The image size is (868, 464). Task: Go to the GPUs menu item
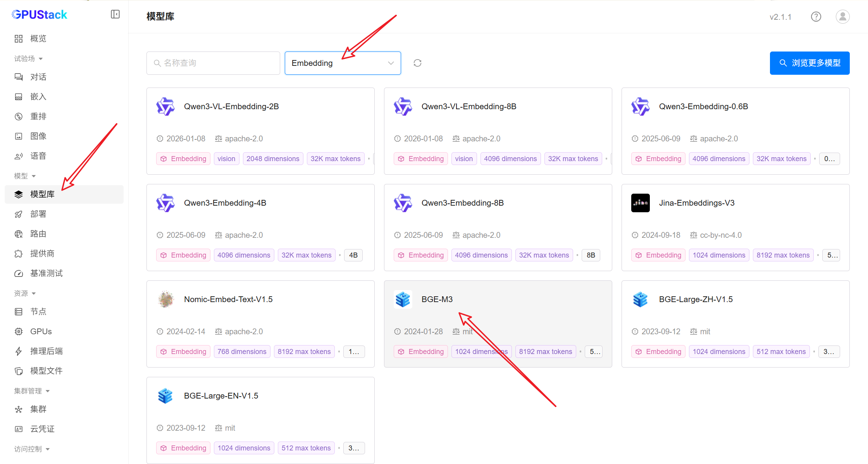41,331
